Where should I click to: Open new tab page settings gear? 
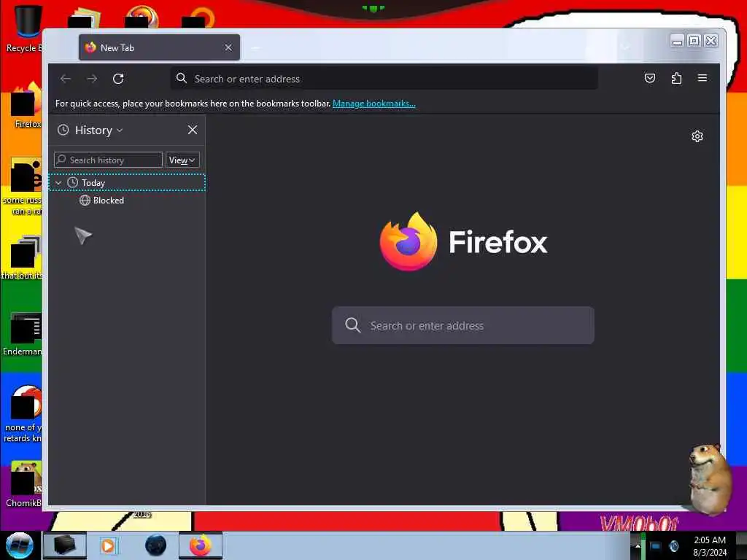tap(697, 136)
